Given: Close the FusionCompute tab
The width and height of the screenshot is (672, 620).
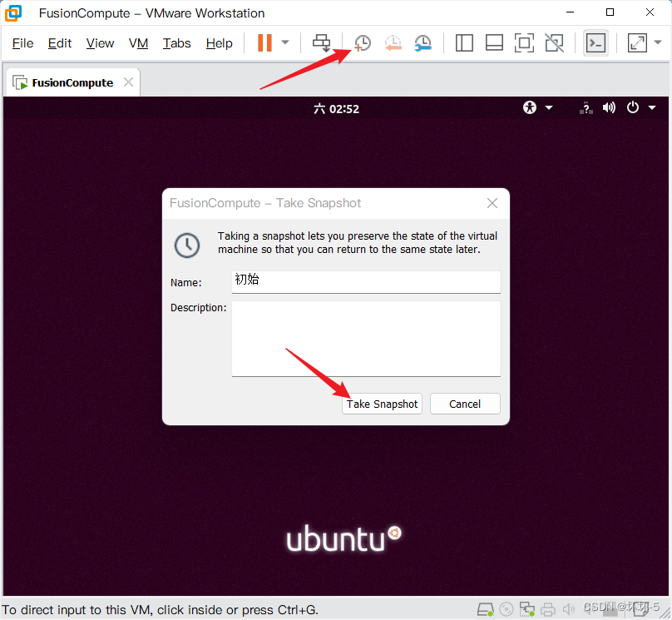Looking at the screenshot, I should pos(128,82).
